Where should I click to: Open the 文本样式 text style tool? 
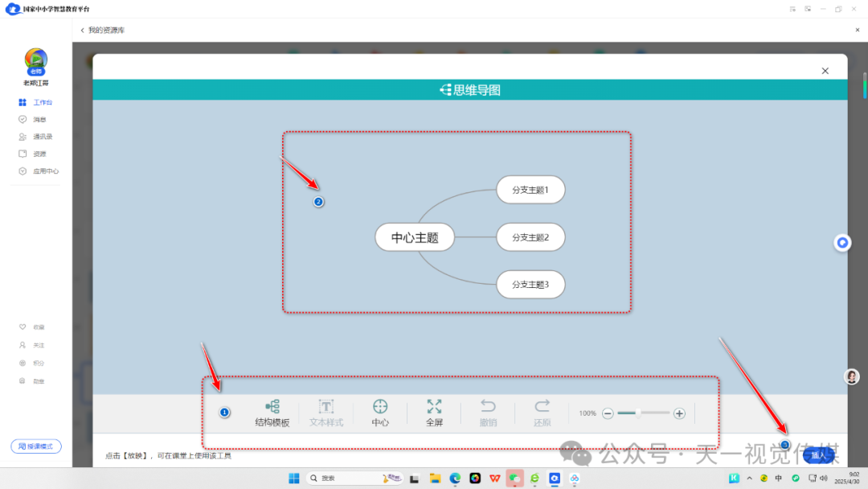click(325, 411)
